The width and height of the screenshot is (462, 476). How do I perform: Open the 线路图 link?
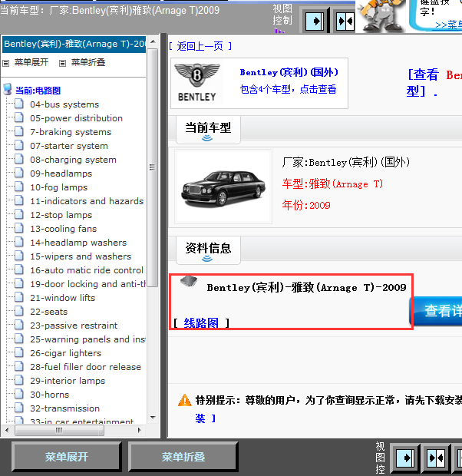coord(201,322)
